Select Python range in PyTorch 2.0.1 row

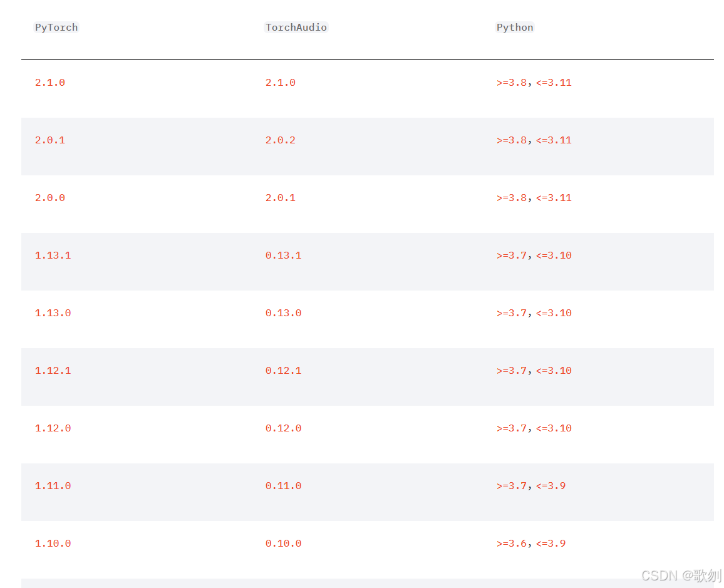(534, 140)
